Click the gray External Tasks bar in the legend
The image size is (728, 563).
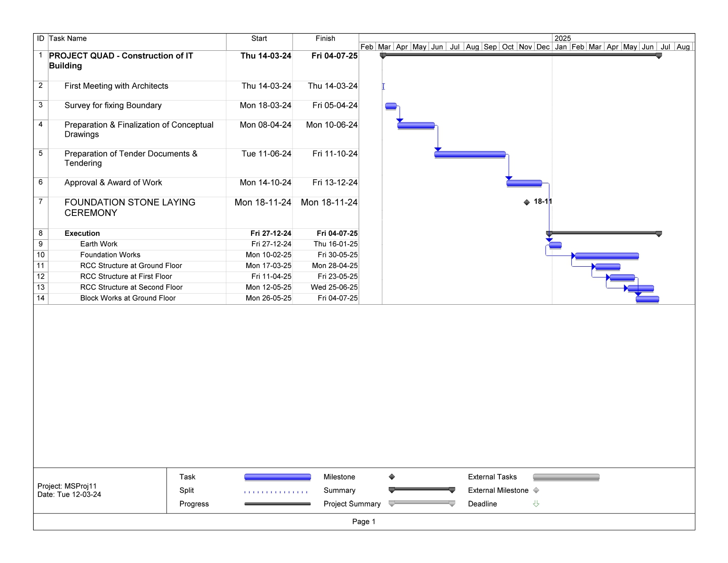pos(566,477)
